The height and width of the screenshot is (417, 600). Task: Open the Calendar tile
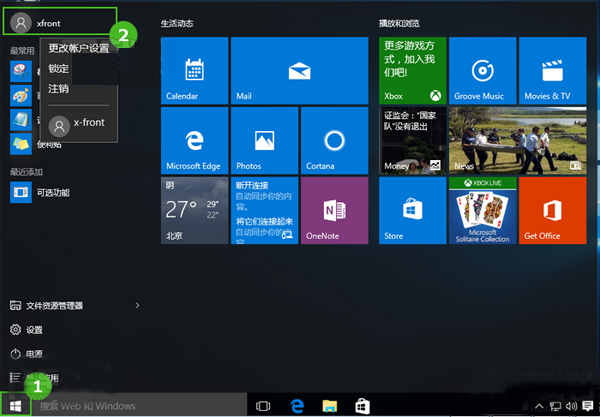point(194,70)
